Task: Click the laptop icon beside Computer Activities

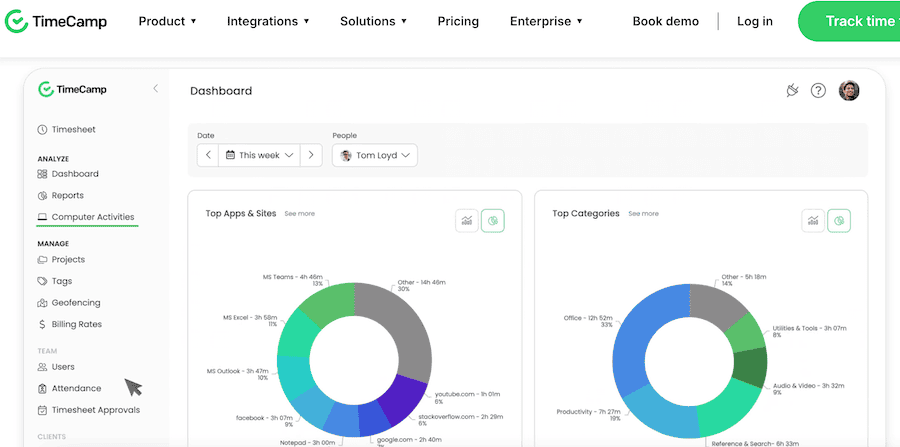Action: coord(42,217)
